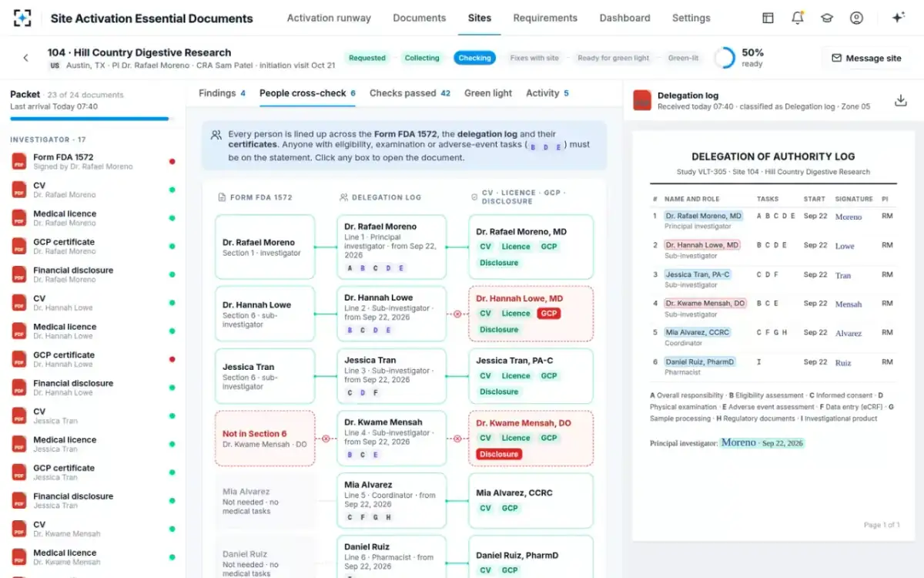Switch to the Checks passed tab
The height and width of the screenshot is (578, 924).
[x=410, y=93]
